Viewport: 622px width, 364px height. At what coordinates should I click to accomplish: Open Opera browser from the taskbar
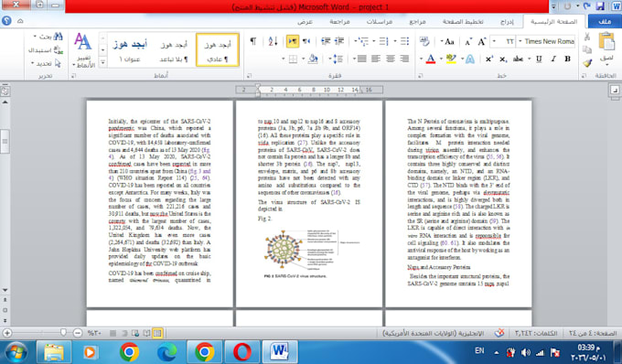pyautogui.click(x=242, y=352)
